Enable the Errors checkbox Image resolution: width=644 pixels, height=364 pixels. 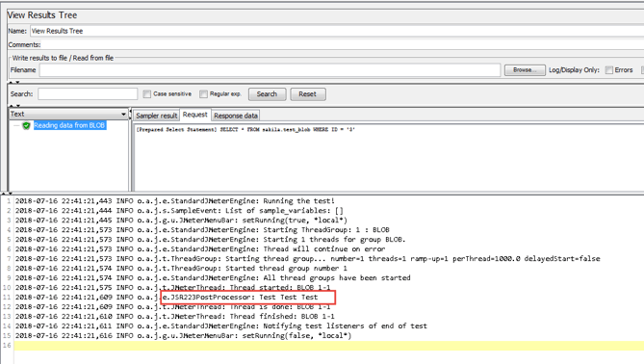(609, 70)
